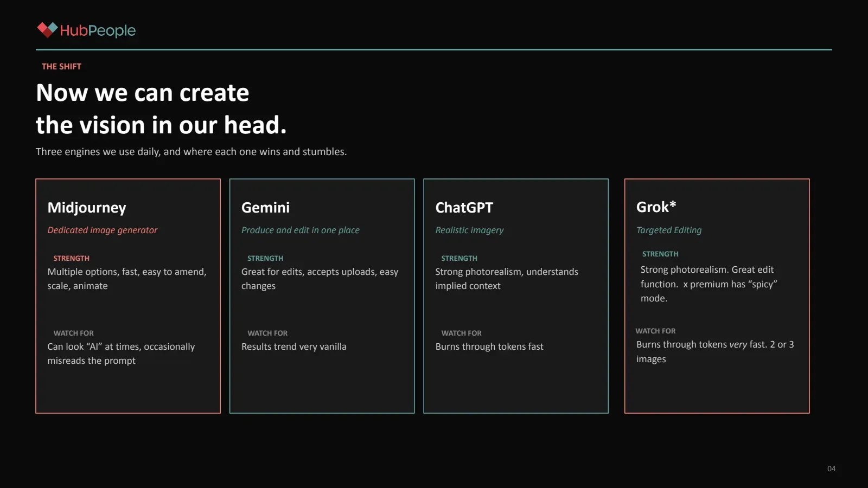Click the STRENGTH label in the ChatGPT card
This screenshot has width=868, height=488.
[x=459, y=259]
